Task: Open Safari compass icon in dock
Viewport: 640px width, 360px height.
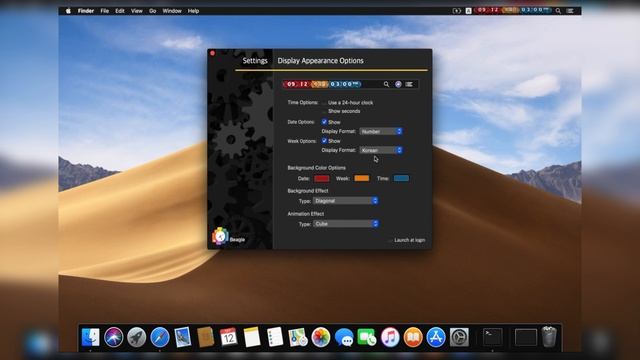Action: pos(160,338)
